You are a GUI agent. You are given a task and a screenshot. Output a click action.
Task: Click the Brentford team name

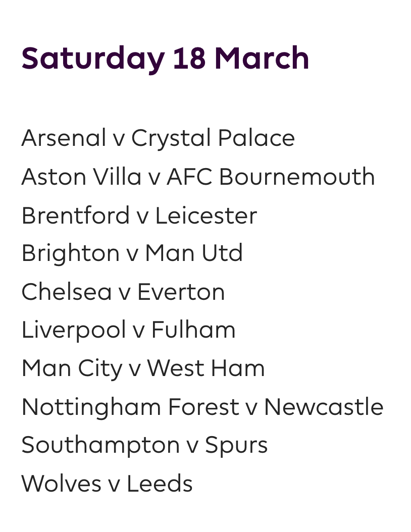tap(76, 216)
